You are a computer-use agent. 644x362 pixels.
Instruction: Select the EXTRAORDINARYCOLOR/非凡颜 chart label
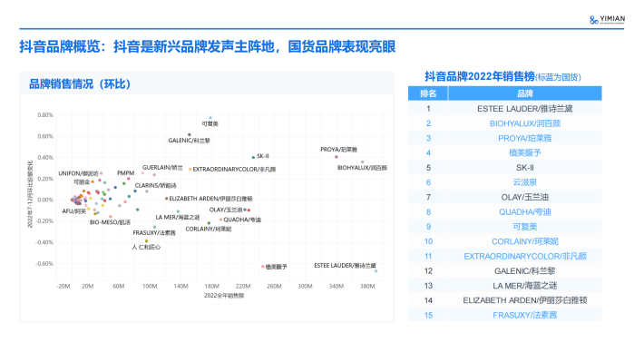[x=234, y=170]
